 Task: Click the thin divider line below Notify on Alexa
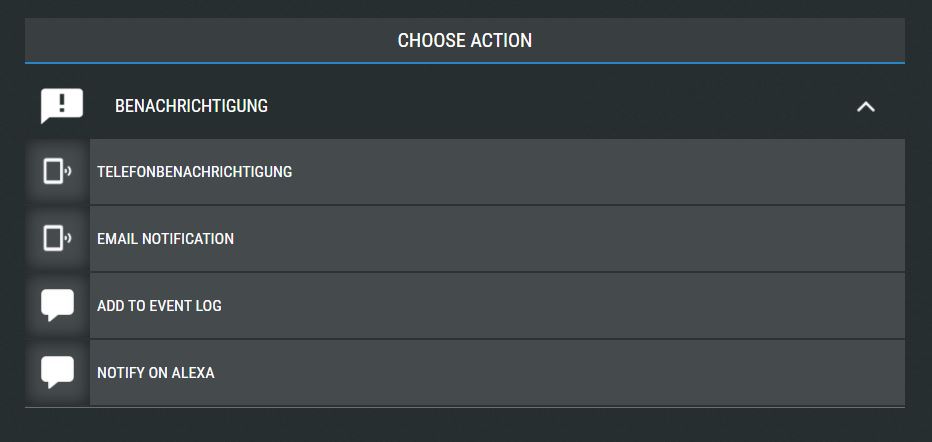(x=465, y=407)
